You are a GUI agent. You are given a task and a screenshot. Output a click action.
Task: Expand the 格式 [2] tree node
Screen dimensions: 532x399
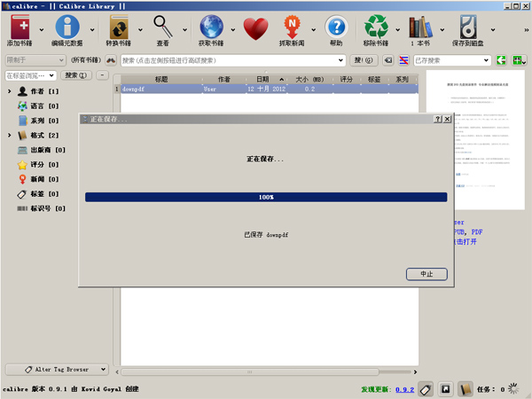pos(9,136)
